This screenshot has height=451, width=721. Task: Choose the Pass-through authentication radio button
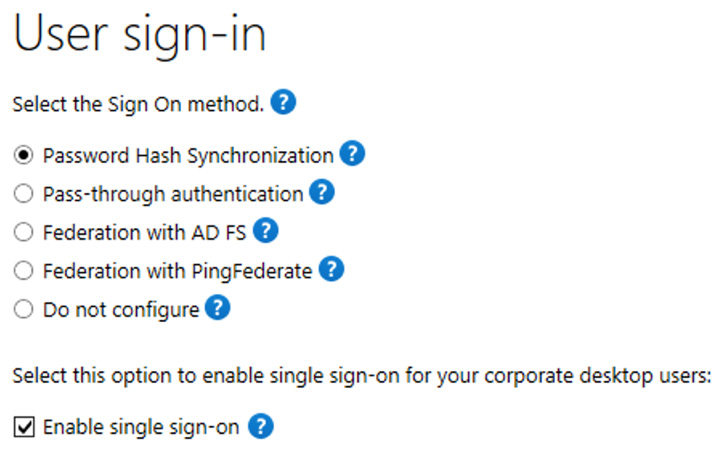[x=25, y=194]
